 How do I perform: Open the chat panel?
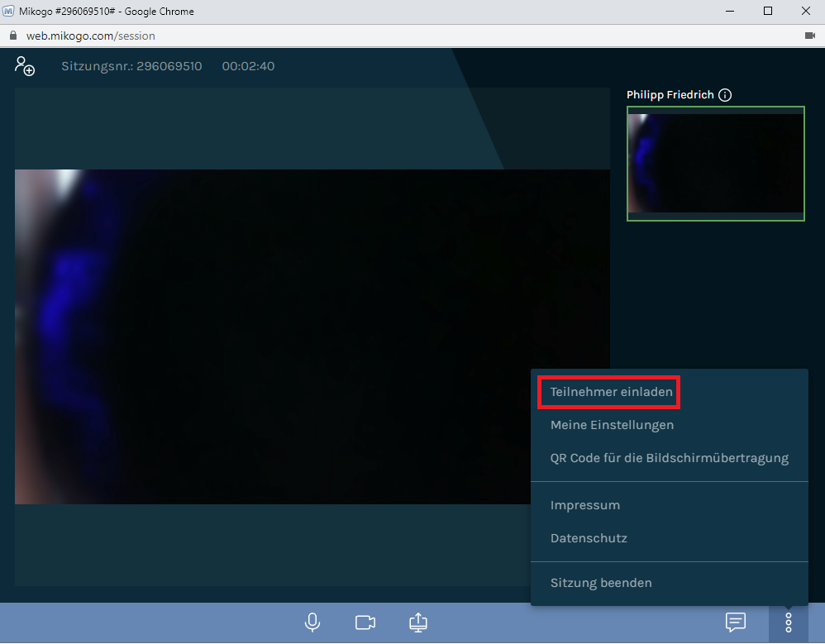pos(736,623)
